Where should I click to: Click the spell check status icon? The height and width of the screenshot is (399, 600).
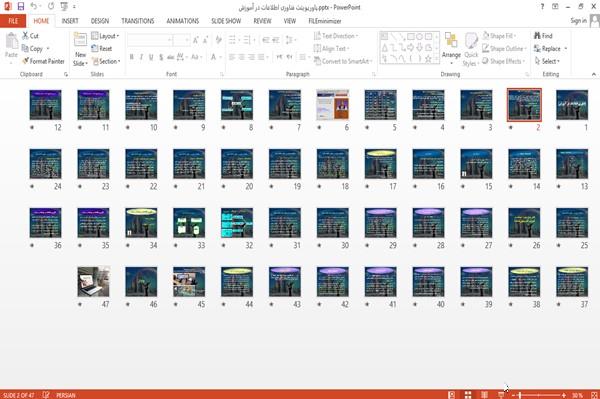point(46,395)
